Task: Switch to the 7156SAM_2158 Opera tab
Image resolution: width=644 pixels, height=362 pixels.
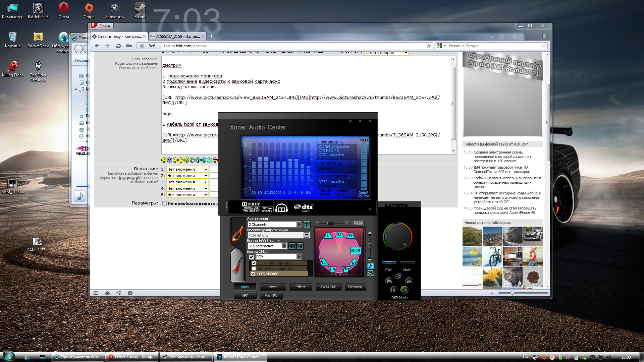Action: (177, 36)
